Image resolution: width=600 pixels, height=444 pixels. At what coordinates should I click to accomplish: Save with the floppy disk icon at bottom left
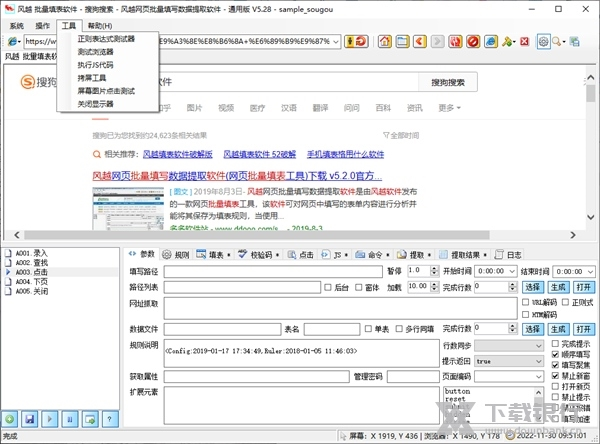point(30,419)
